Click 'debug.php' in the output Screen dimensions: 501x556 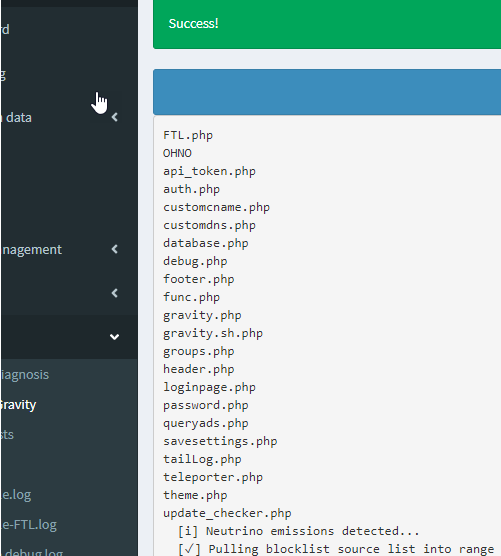(x=195, y=261)
